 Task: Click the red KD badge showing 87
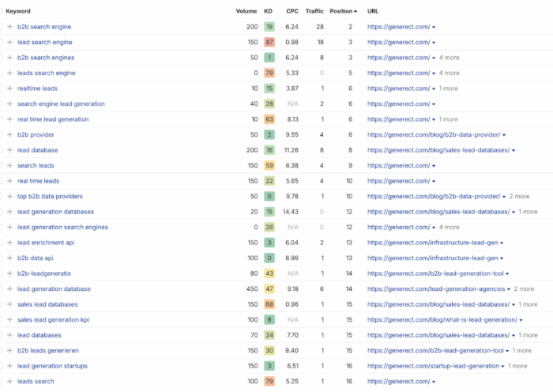269,42
